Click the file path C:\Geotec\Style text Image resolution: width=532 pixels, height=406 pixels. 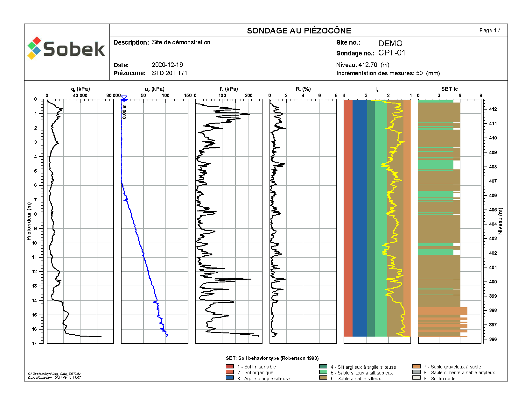pyautogui.click(x=54, y=374)
